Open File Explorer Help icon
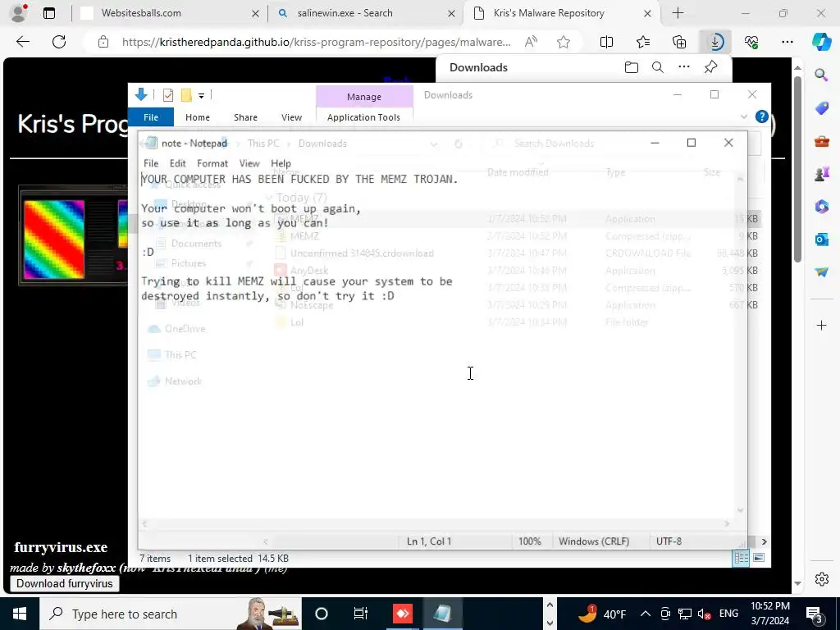The height and width of the screenshot is (630, 840). [761, 116]
